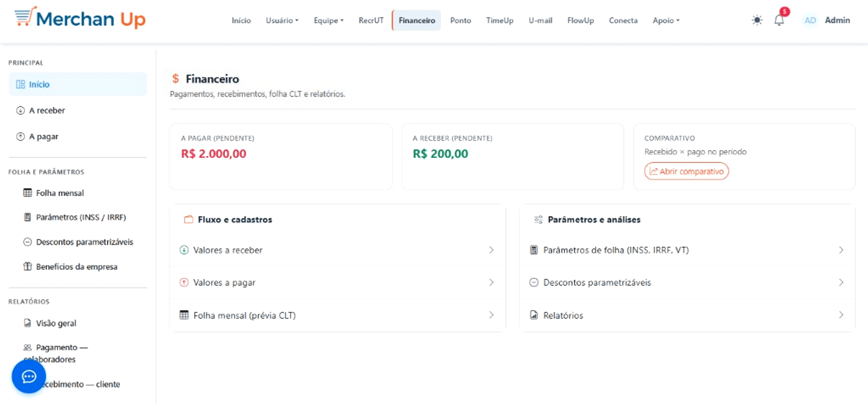Open Valores a pagar row chevron
Screen dimensions: 868x404
point(491,282)
